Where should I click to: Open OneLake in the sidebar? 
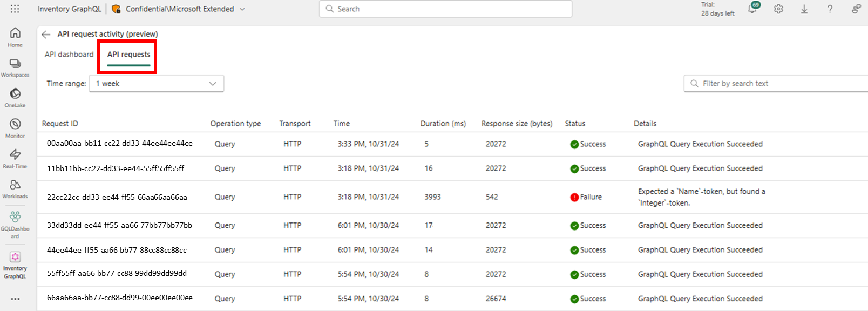(15, 98)
